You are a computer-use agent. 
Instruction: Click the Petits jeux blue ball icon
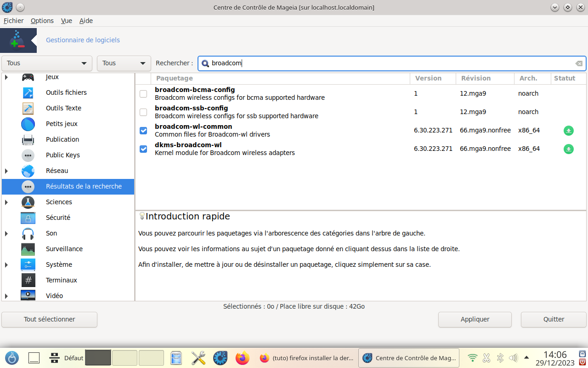click(28, 124)
